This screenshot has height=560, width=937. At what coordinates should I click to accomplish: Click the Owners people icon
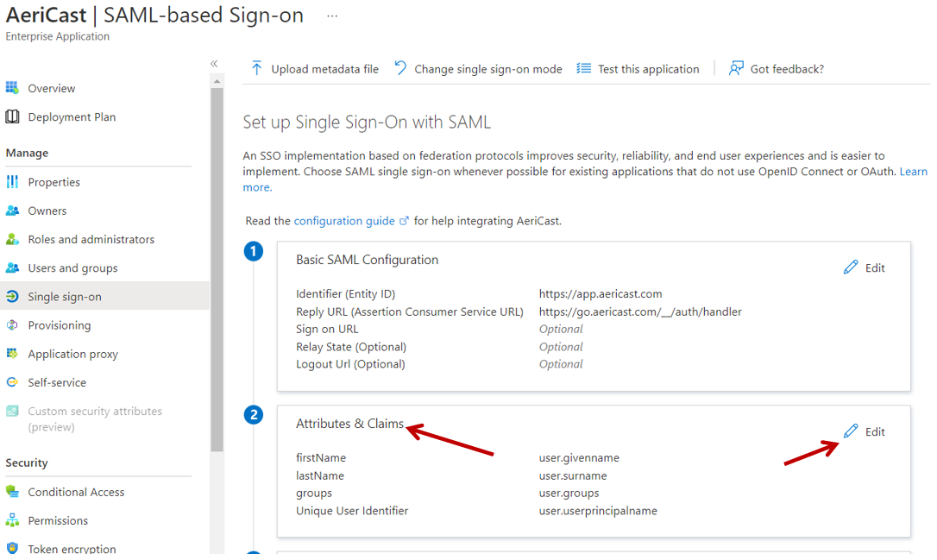12,211
